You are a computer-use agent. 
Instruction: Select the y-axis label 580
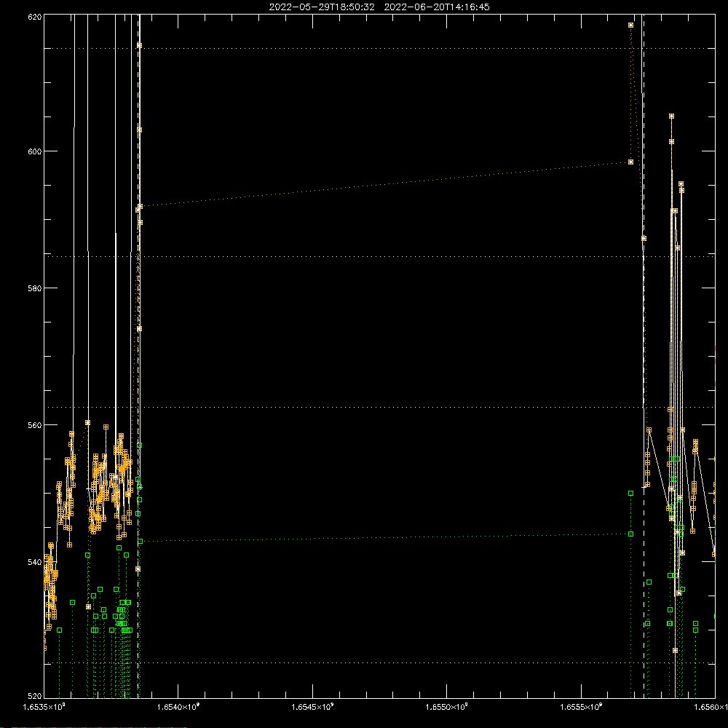coord(35,288)
